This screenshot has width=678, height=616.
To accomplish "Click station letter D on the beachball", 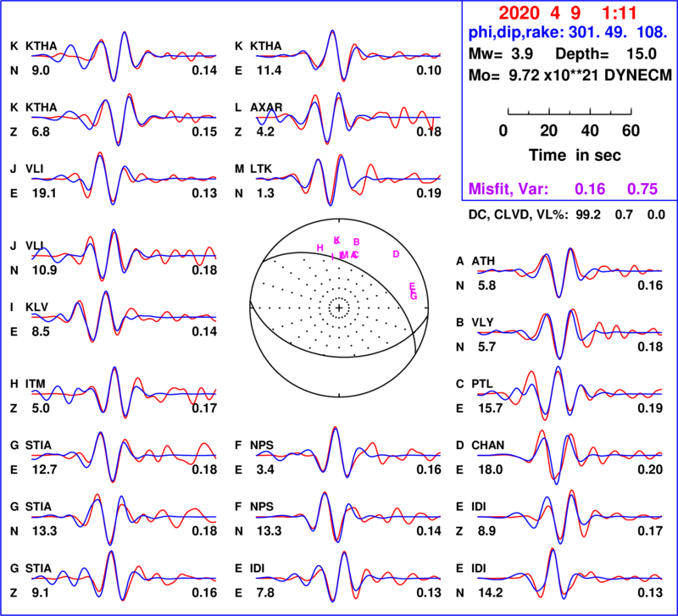I will [396, 254].
